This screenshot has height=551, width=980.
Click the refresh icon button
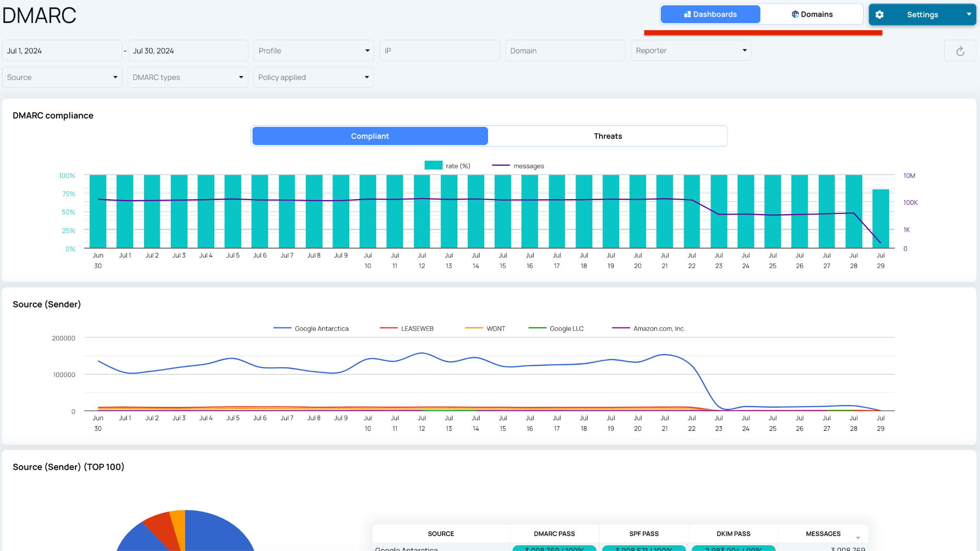pyautogui.click(x=960, y=51)
